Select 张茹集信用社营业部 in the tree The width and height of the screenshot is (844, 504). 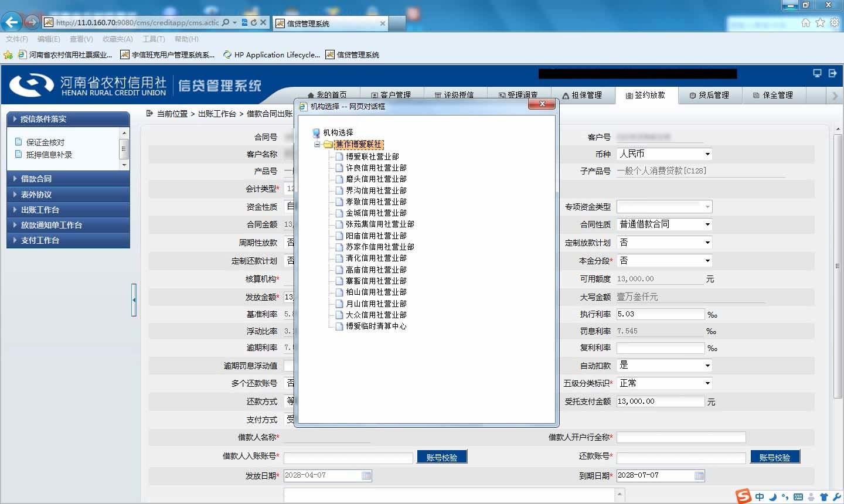(x=380, y=224)
